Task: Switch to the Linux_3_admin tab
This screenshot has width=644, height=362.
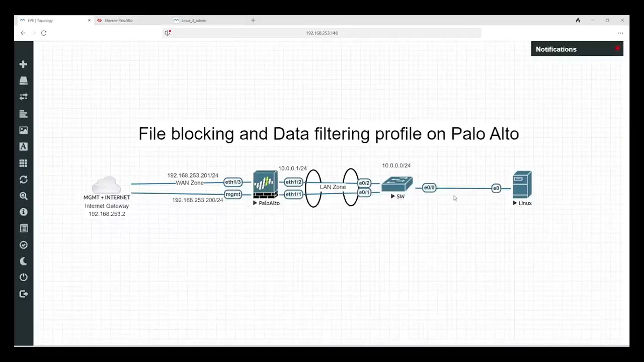Action: coord(193,21)
